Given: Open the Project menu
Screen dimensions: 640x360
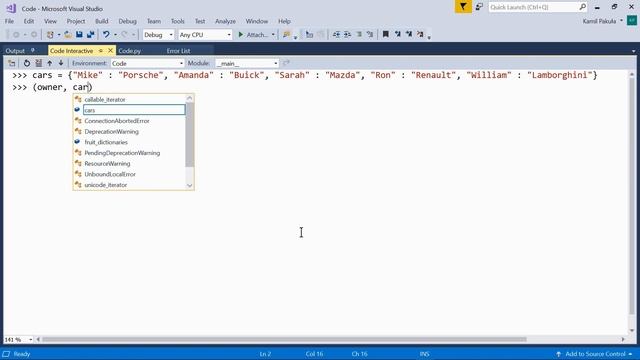Looking at the screenshot, I should [76, 21].
